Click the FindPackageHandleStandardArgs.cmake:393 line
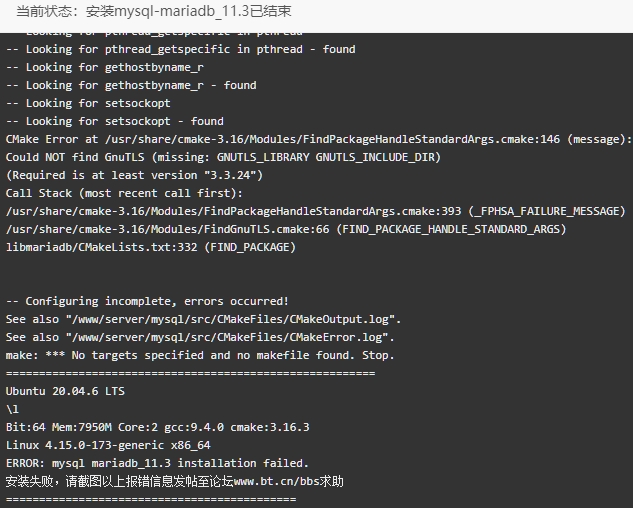Image resolution: width=633 pixels, height=508 pixels. pos(316,211)
